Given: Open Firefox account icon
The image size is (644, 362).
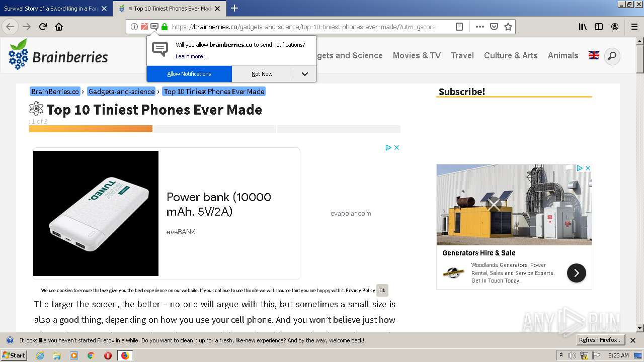Looking at the screenshot, I should 615,27.
